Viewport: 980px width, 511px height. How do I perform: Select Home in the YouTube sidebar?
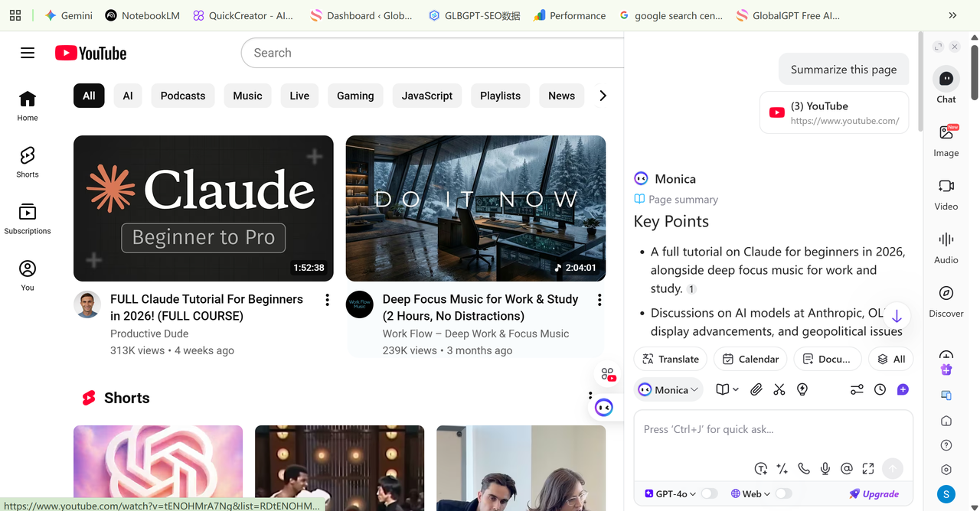28,106
